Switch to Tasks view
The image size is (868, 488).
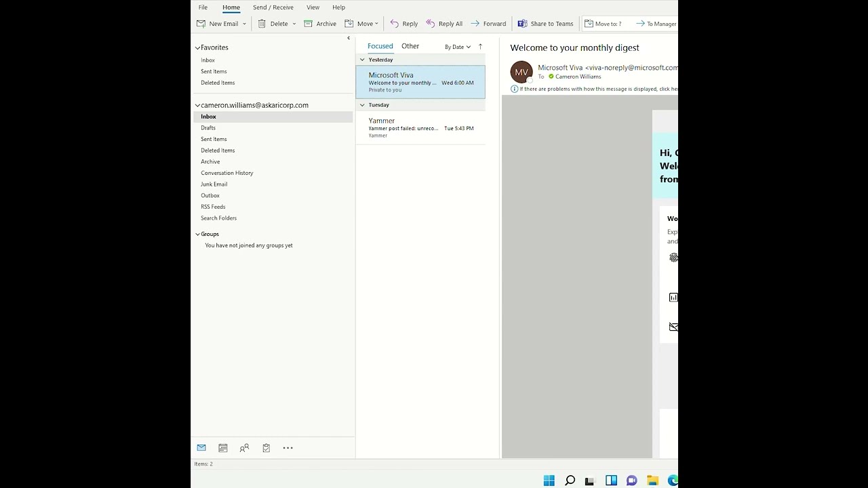pyautogui.click(x=267, y=448)
